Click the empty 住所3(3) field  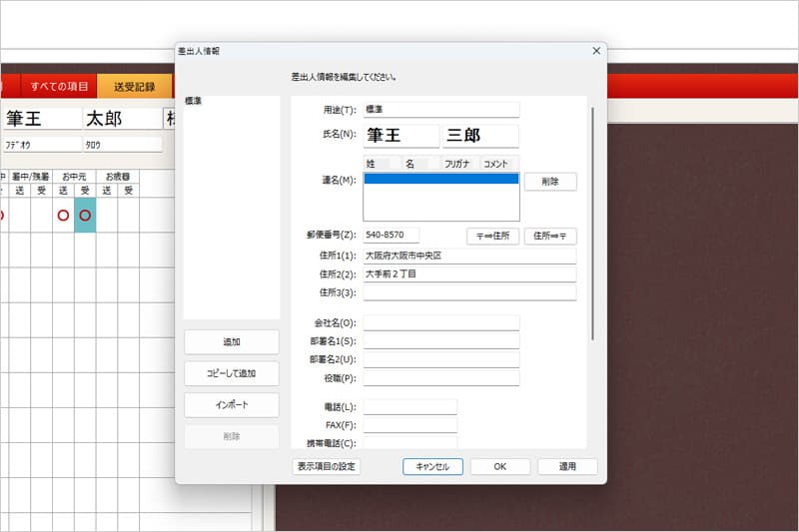[x=469, y=292]
